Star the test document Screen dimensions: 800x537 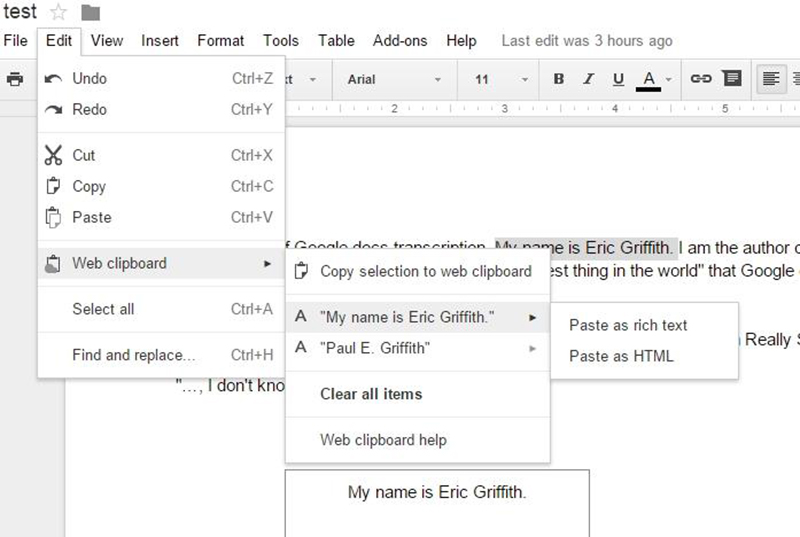tap(58, 12)
